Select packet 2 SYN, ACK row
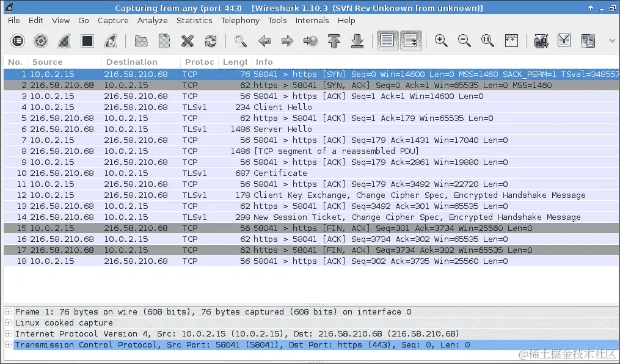Viewport: 620px width, 364px height. tap(311, 85)
